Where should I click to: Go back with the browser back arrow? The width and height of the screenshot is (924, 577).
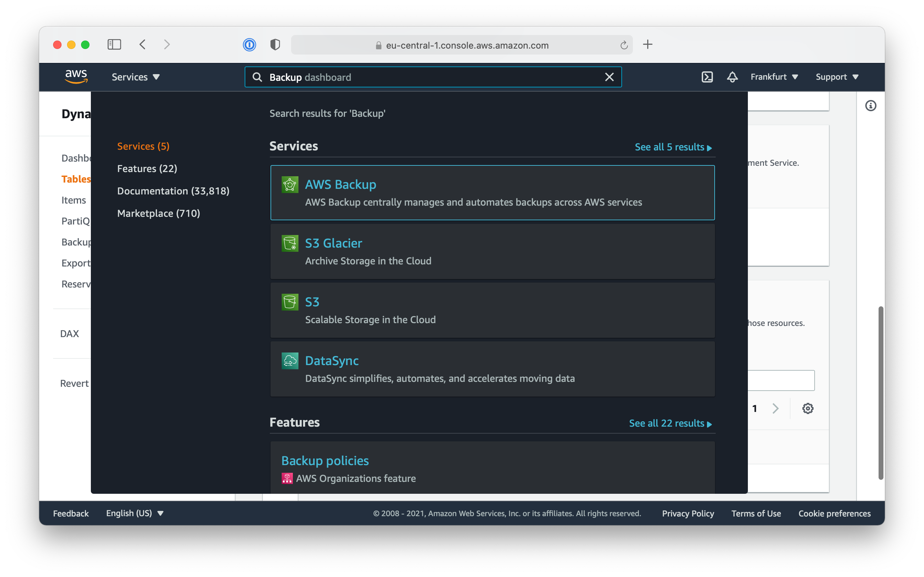143,45
